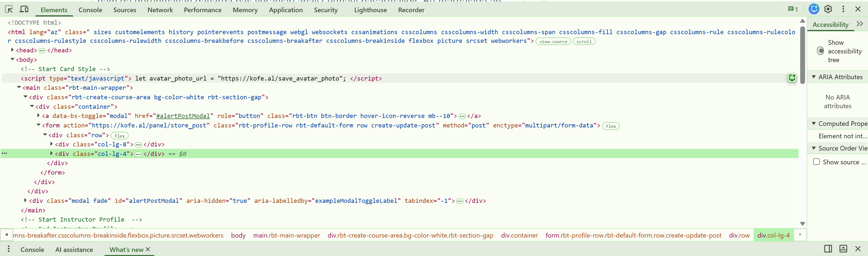868x256 pixels.
Task: Enable Show source order checkbox
Action: (816, 162)
